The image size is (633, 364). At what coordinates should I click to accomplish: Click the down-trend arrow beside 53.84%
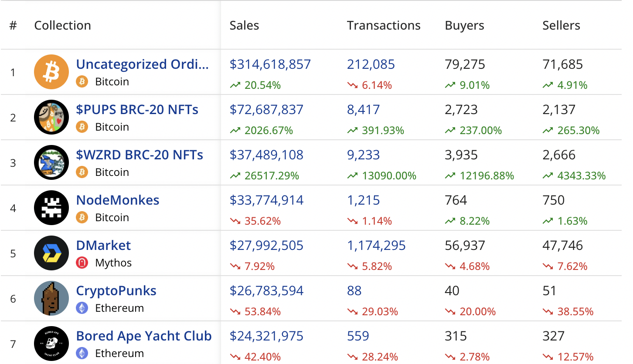[x=235, y=312]
